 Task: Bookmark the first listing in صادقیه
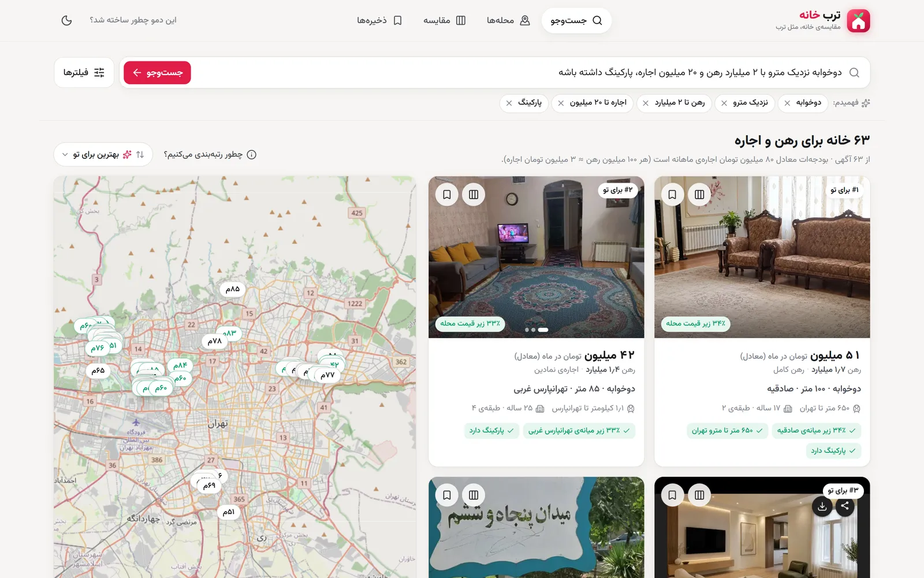coord(672,195)
